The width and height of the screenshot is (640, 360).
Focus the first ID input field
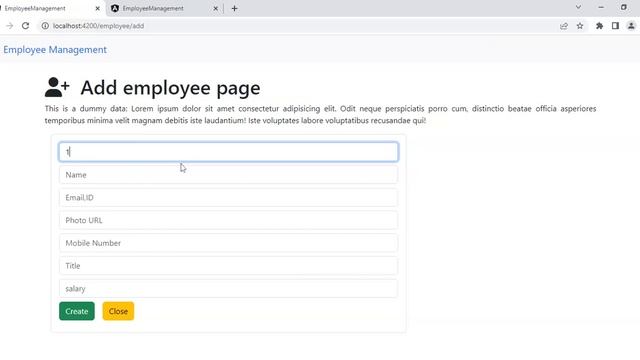pyautogui.click(x=229, y=152)
